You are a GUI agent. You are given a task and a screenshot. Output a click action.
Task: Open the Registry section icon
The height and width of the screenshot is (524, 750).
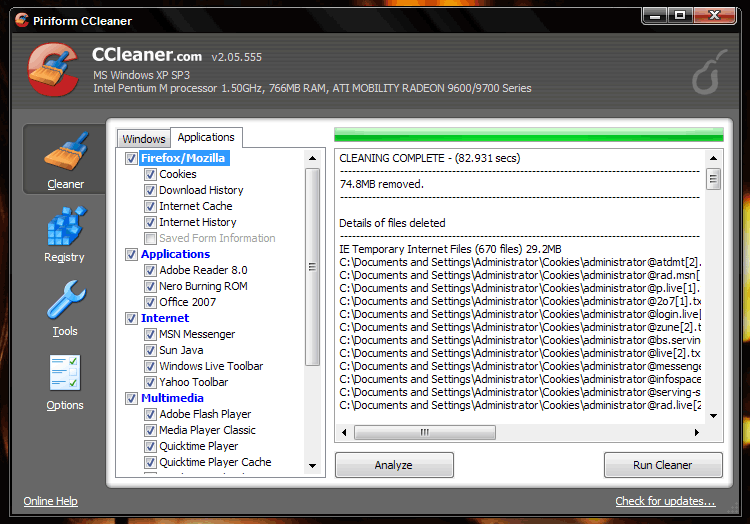[x=65, y=232]
